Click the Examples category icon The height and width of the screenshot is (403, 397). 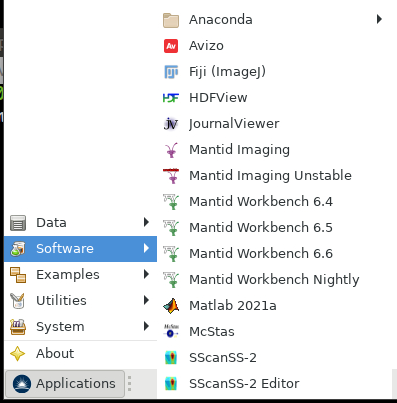[18, 275]
